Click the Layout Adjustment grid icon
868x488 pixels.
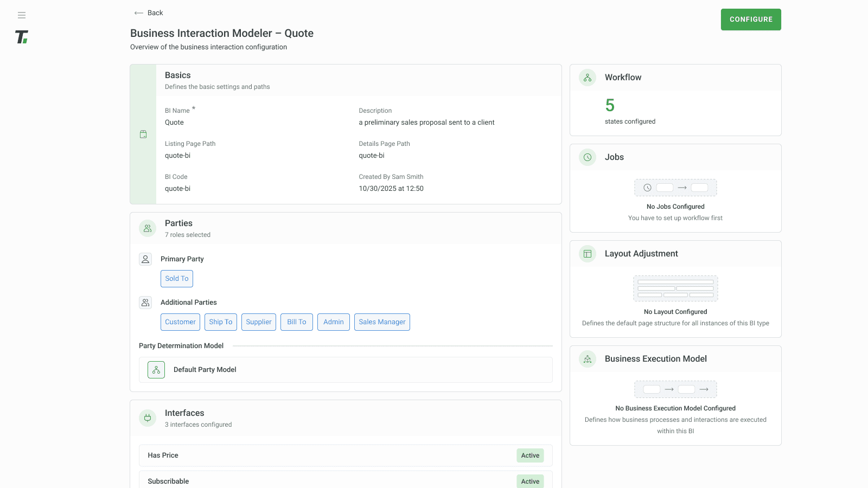587,254
